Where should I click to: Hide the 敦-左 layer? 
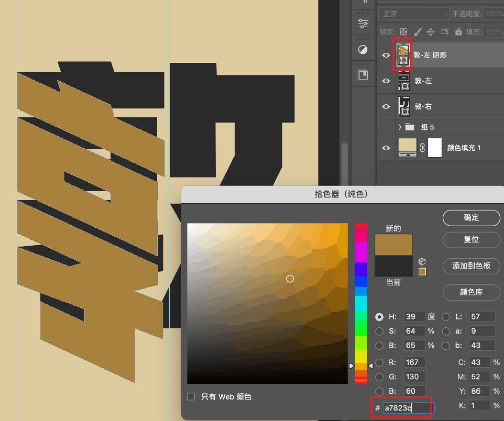386,81
